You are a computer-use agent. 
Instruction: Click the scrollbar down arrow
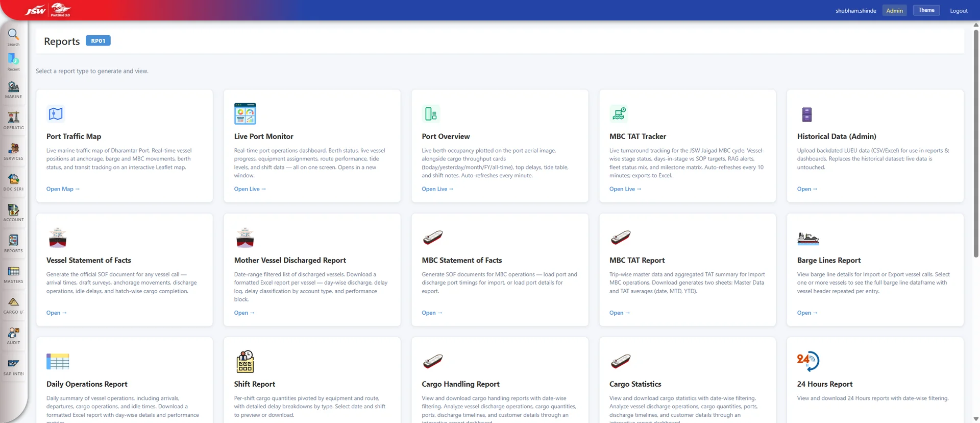[976, 419]
